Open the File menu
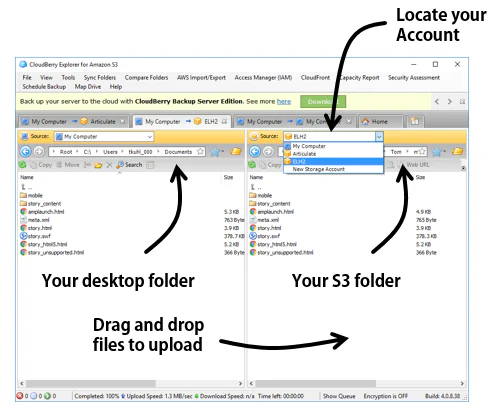Viewport: 495px width, 409px height. coord(27,78)
